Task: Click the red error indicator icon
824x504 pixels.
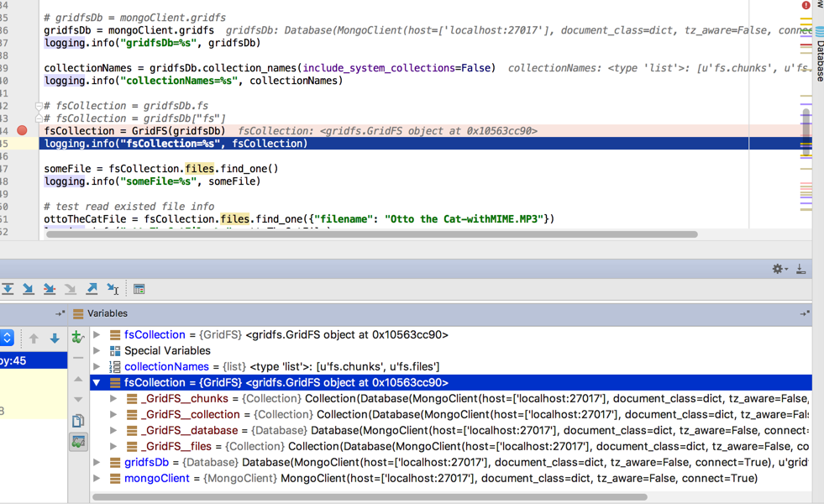Action: (806, 5)
